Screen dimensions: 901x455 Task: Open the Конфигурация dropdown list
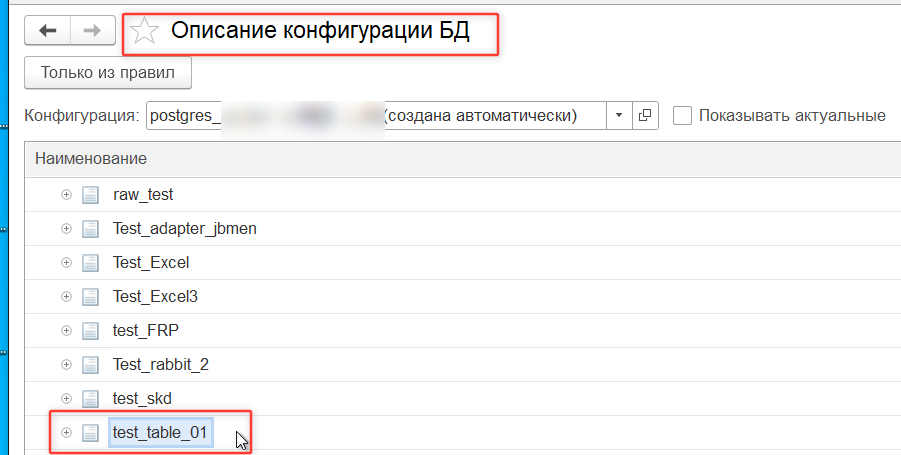pyautogui.click(x=619, y=116)
